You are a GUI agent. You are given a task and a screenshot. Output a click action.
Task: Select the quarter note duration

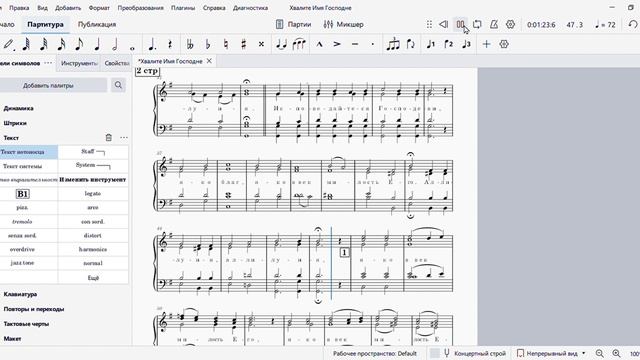click(x=97, y=44)
